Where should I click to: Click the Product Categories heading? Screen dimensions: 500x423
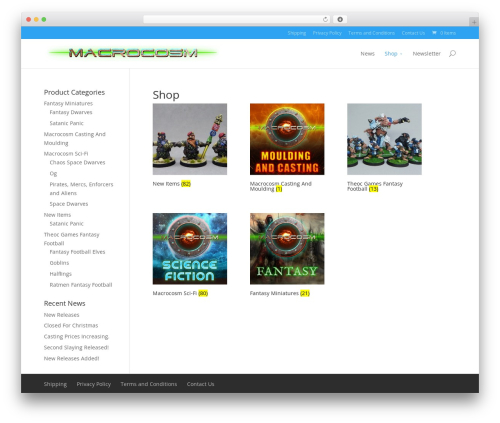tap(74, 92)
